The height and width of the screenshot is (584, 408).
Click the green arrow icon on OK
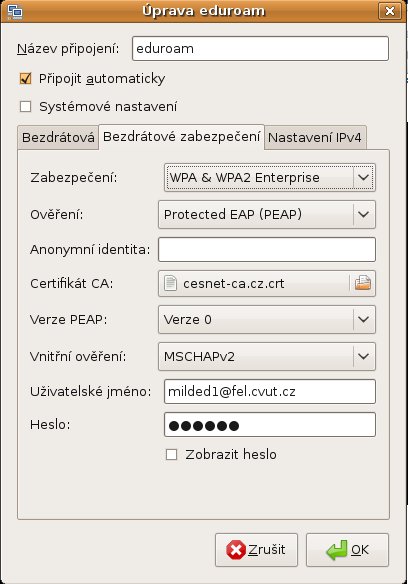tap(336, 550)
